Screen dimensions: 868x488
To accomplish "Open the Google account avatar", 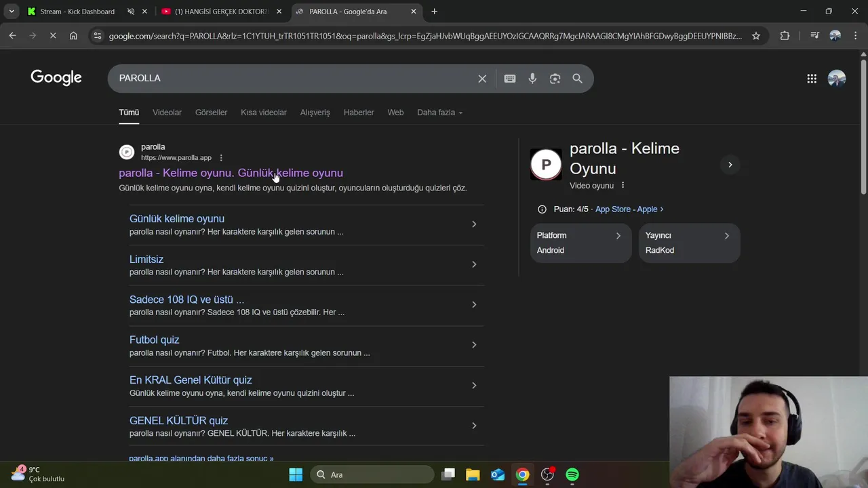I will 837,79.
